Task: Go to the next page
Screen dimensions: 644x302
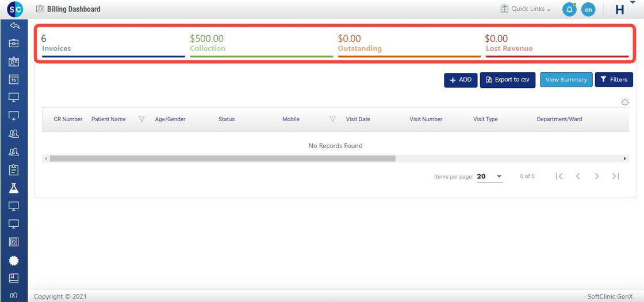Action: click(x=597, y=176)
